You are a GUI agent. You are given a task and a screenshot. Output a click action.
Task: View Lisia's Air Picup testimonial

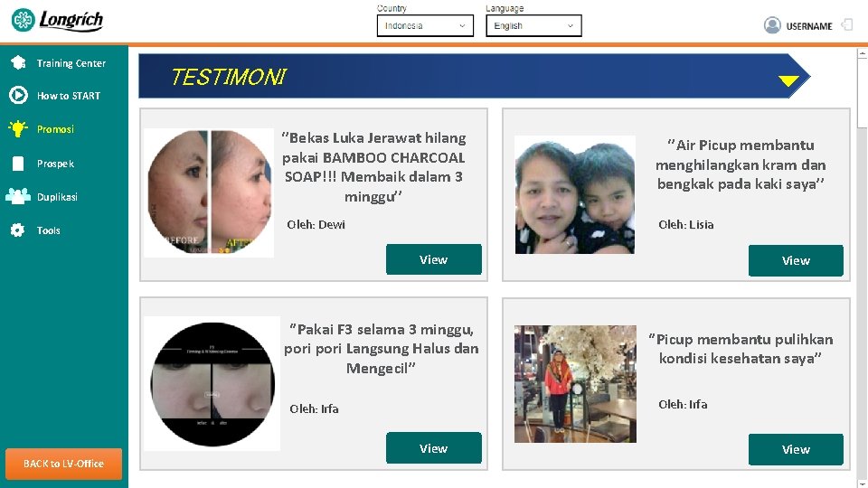point(796,260)
